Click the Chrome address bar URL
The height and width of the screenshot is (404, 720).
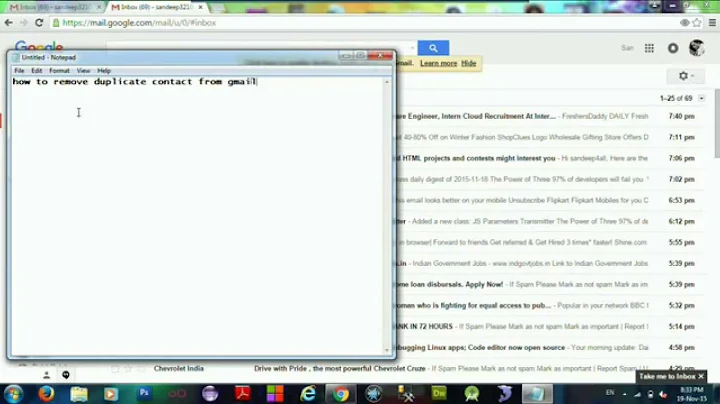pos(139,22)
